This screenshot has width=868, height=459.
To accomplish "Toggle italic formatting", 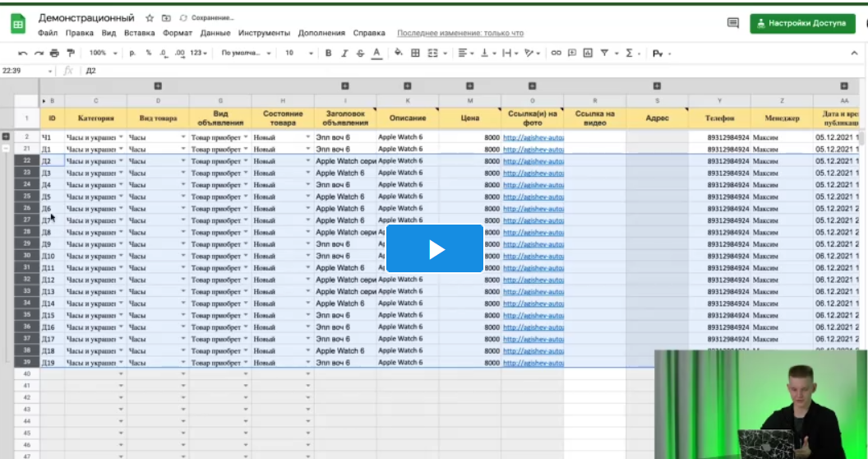I will point(344,53).
